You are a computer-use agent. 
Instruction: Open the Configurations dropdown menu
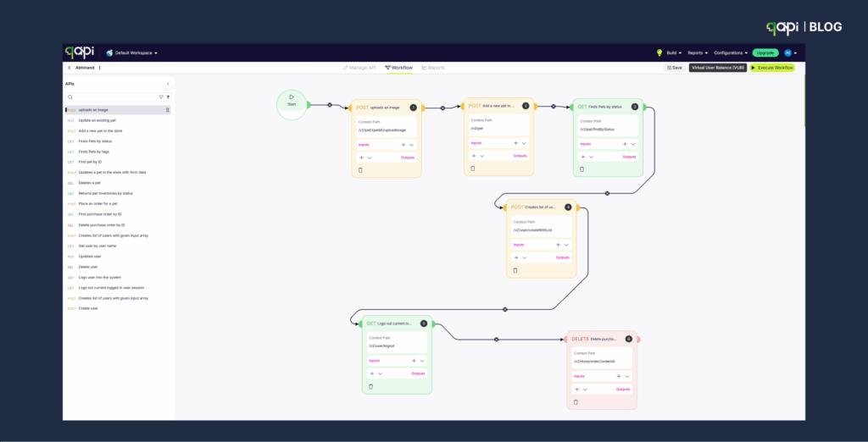[x=731, y=53]
